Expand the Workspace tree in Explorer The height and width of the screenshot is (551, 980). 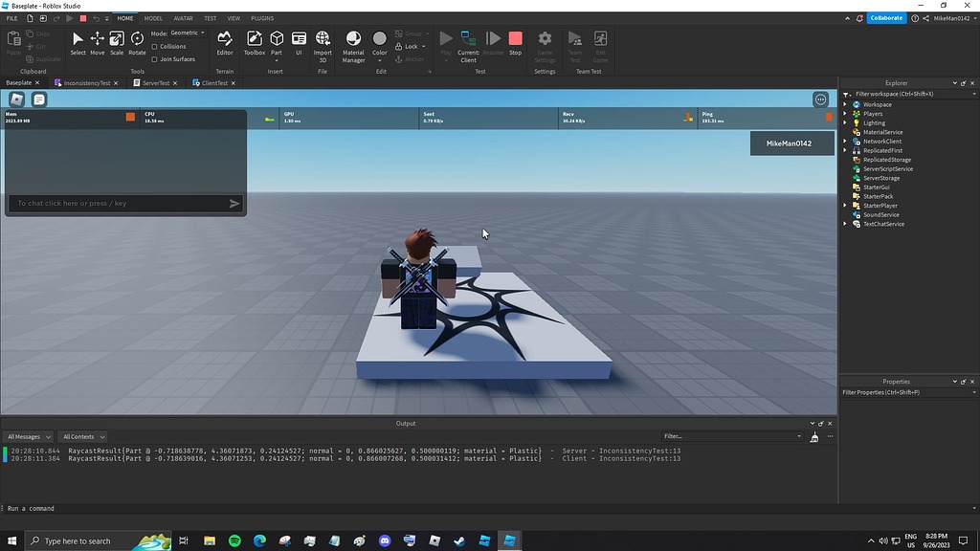pyautogui.click(x=844, y=104)
